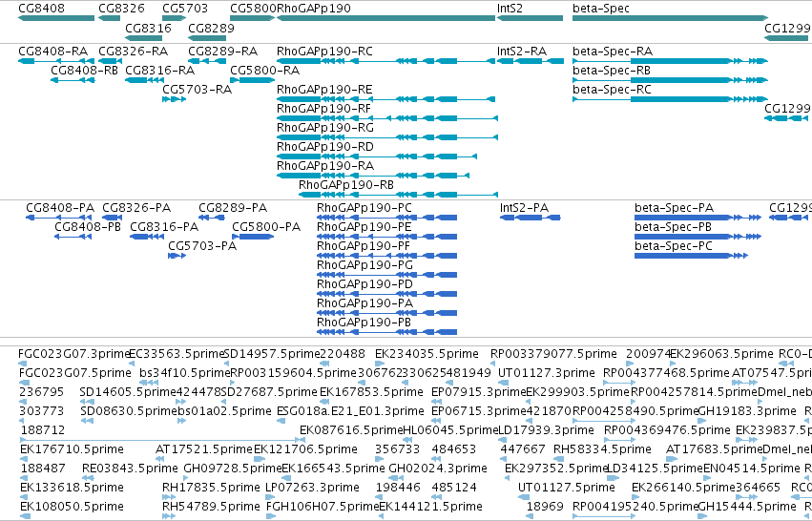The image size is (812, 521).
Task: Click the CG5703-RA transcript label
Action: click(197, 90)
